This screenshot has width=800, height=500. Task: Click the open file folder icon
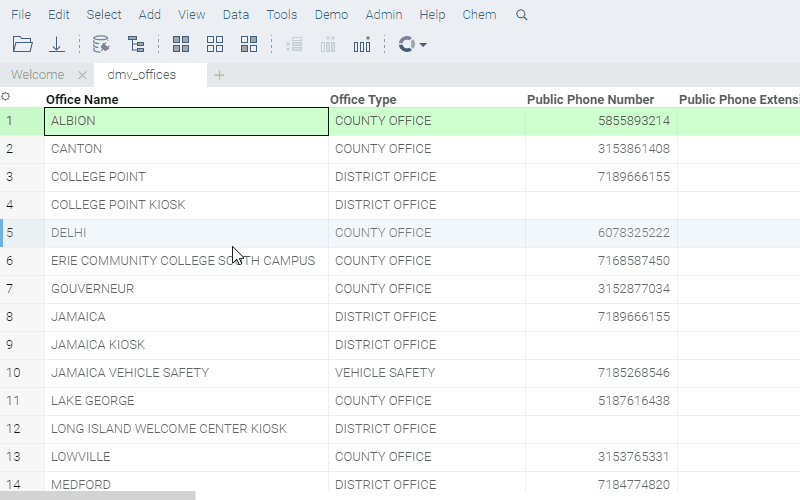(23, 44)
